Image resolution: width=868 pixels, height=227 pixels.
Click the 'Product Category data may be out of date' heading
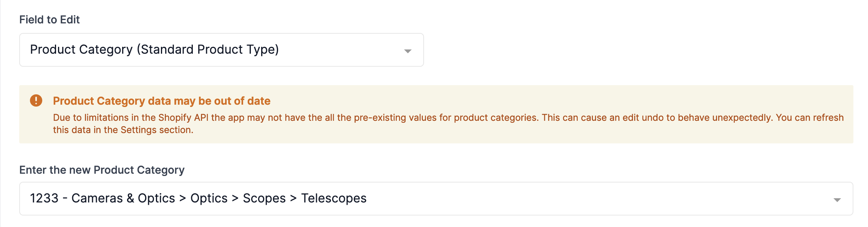(x=162, y=101)
